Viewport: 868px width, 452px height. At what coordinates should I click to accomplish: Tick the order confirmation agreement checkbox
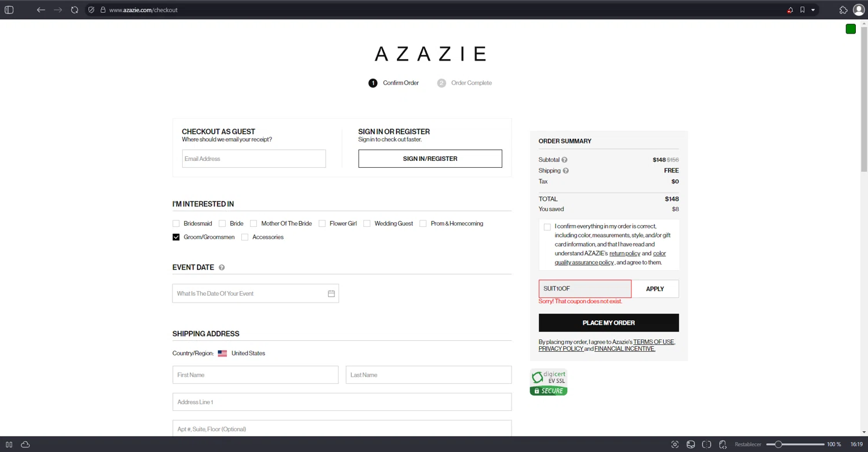click(x=547, y=227)
